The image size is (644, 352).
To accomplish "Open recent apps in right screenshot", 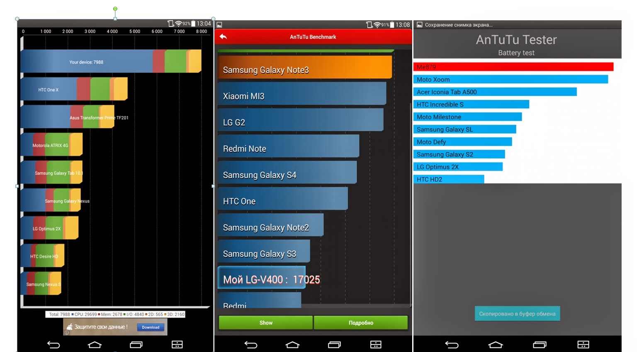I will click(x=540, y=345).
